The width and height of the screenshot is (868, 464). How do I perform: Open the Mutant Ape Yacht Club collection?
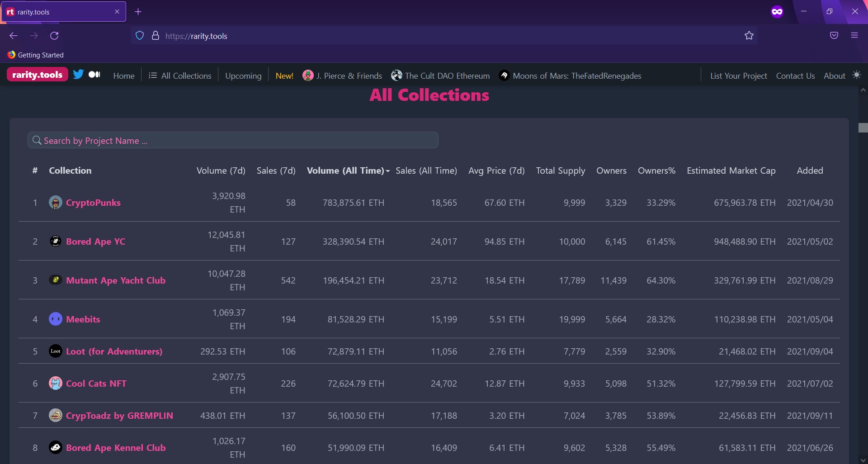pos(116,280)
